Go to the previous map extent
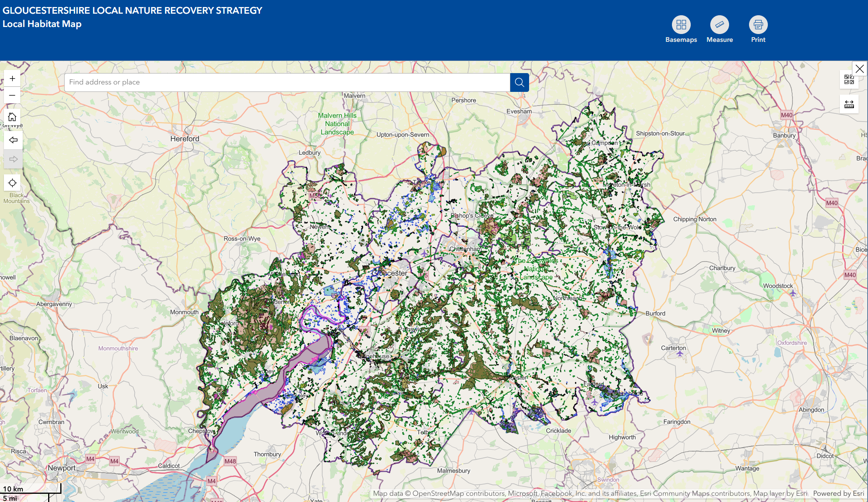This screenshot has height=502, width=868. pyautogui.click(x=13, y=140)
